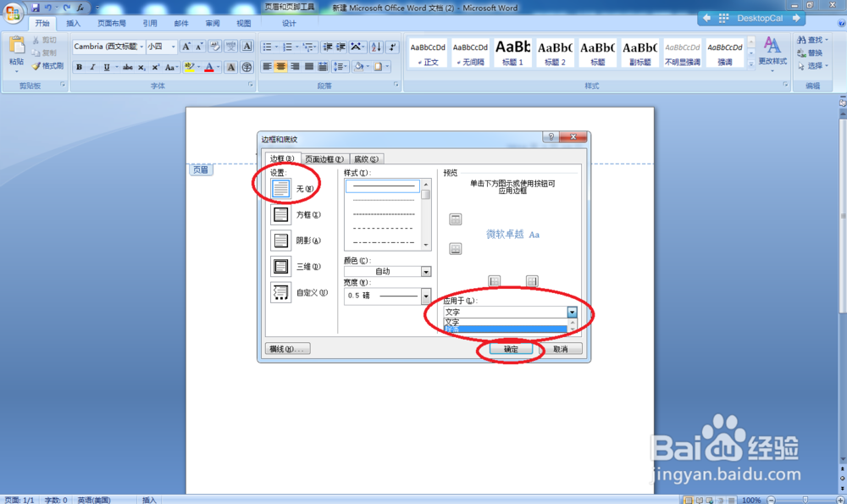Open the 应用于 (Apply to) dropdown

571,313
